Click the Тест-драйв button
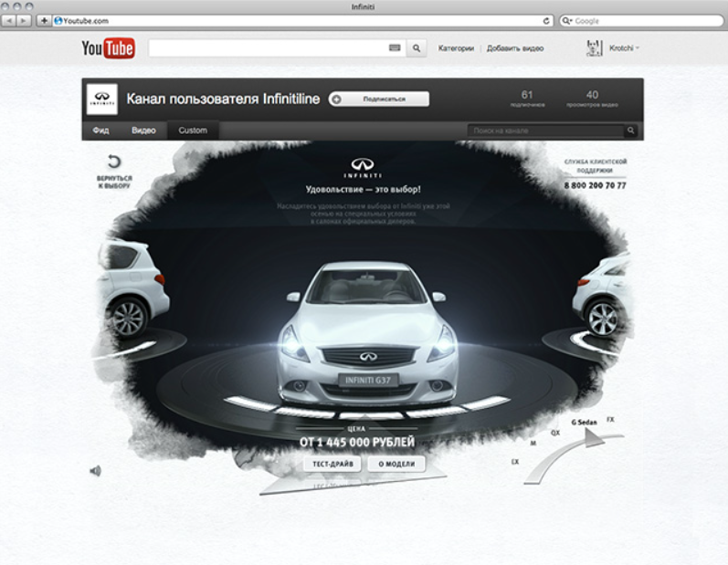Screen dimensions: 728x565 pyautogui.click(x=332, y=464)
